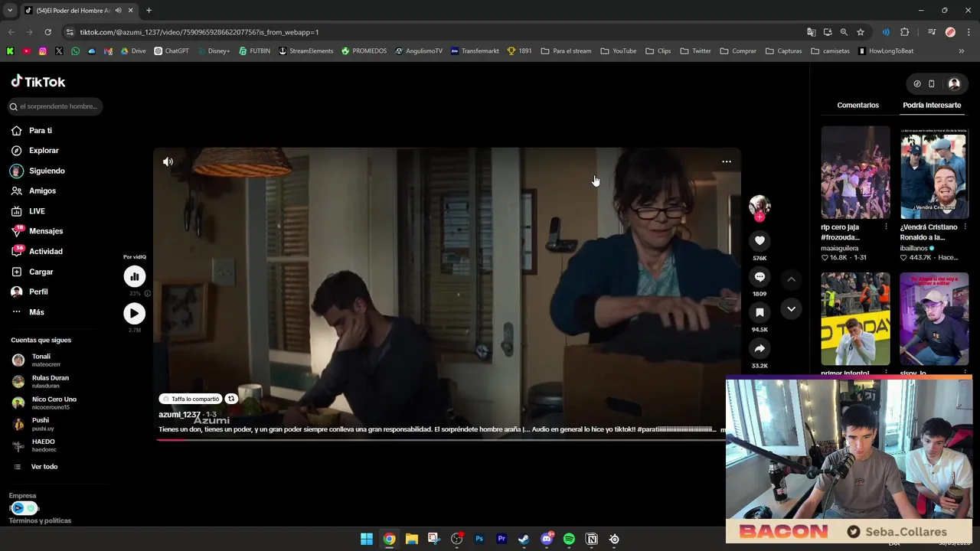Image resolution: width=980 pixels, height=551 pixels.
Task: Open the Transfermarkt bookmark
Action: (x=475, y=51)
